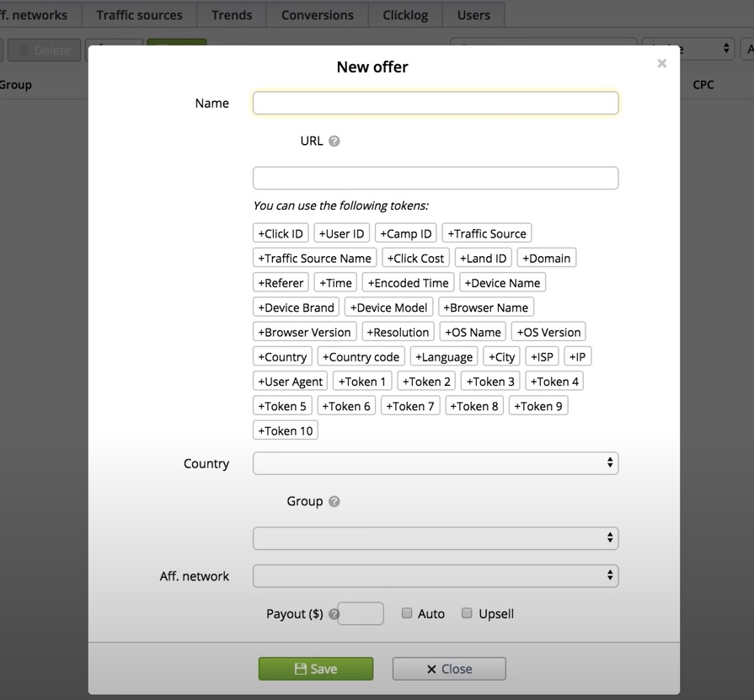Insert the +Traffic Source Name token
The width and height of the screenshot is (754, 700).
314,258
